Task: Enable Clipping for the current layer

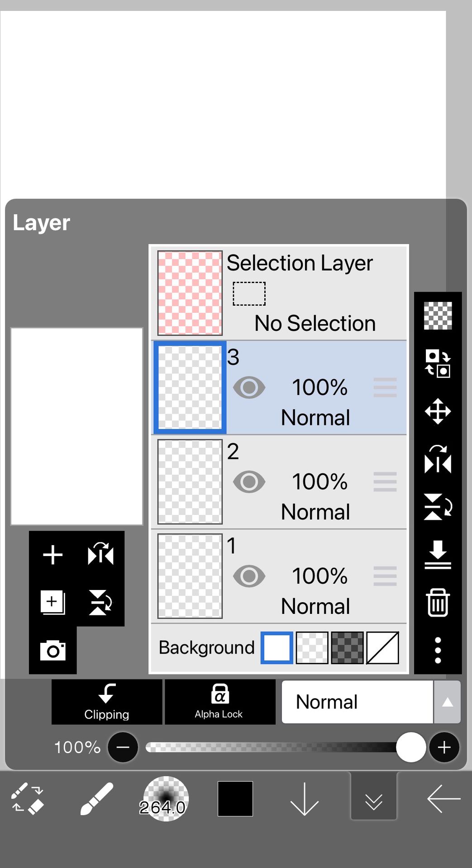Action: pos(107,702)
